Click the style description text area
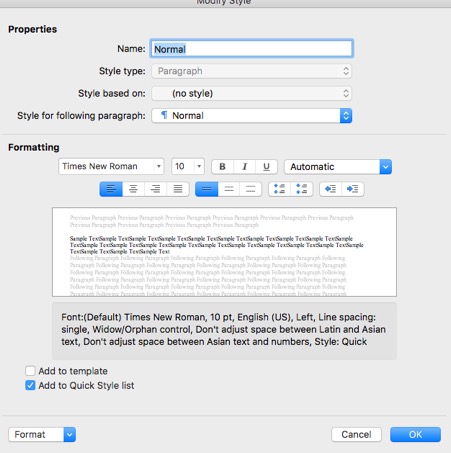Screen dimensions: 451x453 click(224, 331)
